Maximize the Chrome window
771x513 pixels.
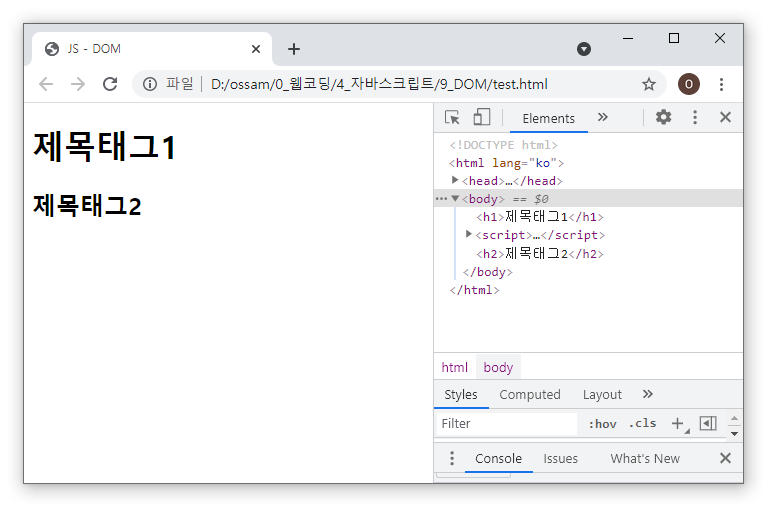pos(674,38)
